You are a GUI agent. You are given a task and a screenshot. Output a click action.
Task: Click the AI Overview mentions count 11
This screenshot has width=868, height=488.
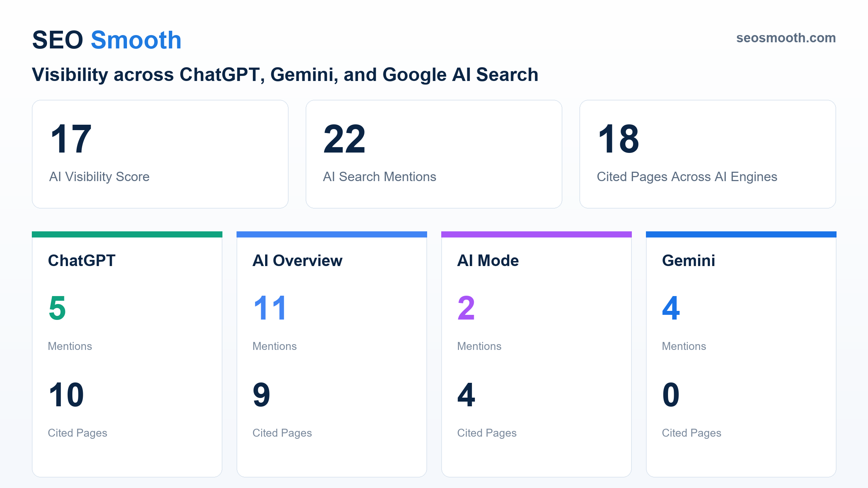[270, 308]
